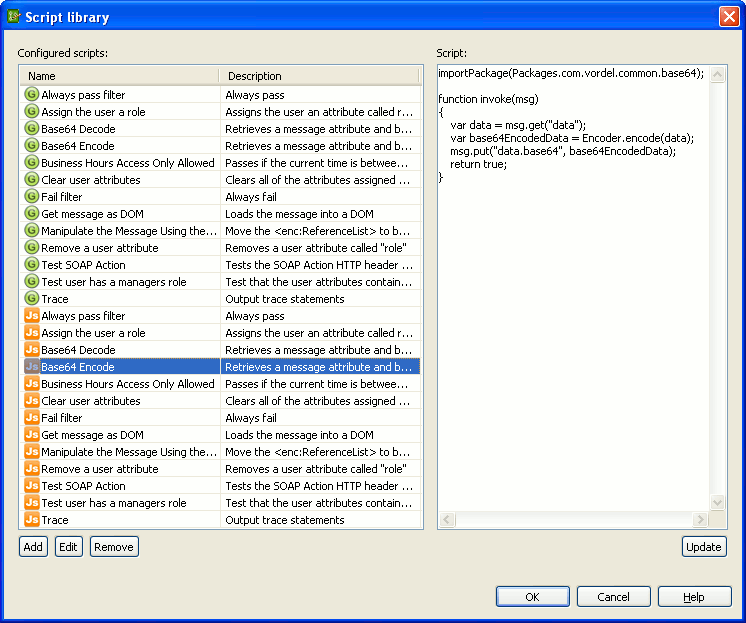Click 'Tests the SOAP Action HTTP header' Groovy row
The height and width of the screenshot is (623, 746).
pyautogui.click(x=319, y=265)
